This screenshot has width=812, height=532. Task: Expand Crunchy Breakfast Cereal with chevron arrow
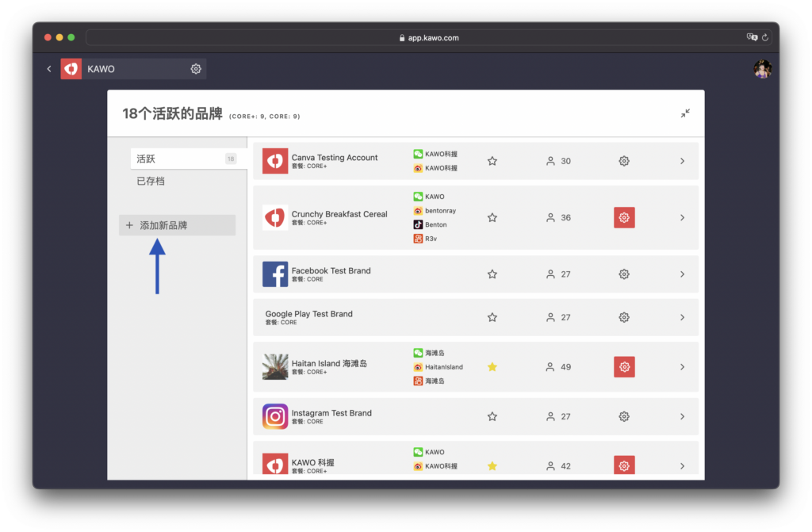tap(682, 217)
